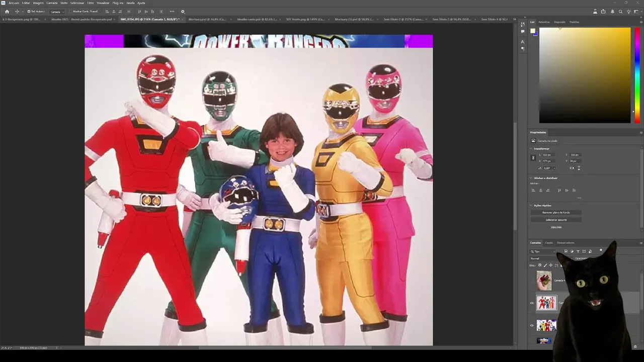This screenshot has height=362, width=644.
Task: Switch to the Amostras panel tab
Action: [x=544, y=22]
